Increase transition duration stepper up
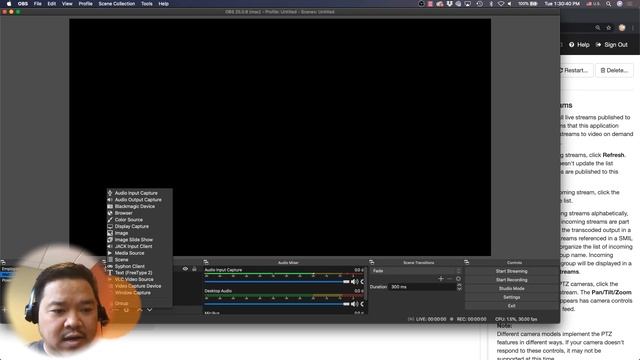Viewport: 640px width, 360px height. tap(459, 285)
